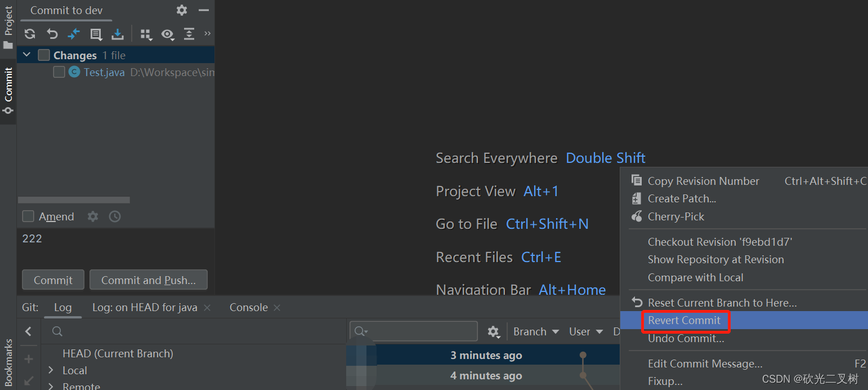
Task: Click the Commit to dev tab
Action: pos(66,10)
